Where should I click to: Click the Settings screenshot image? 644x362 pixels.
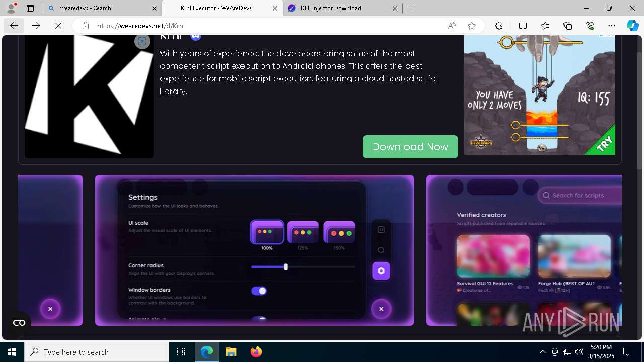click(x=254, y=250)
